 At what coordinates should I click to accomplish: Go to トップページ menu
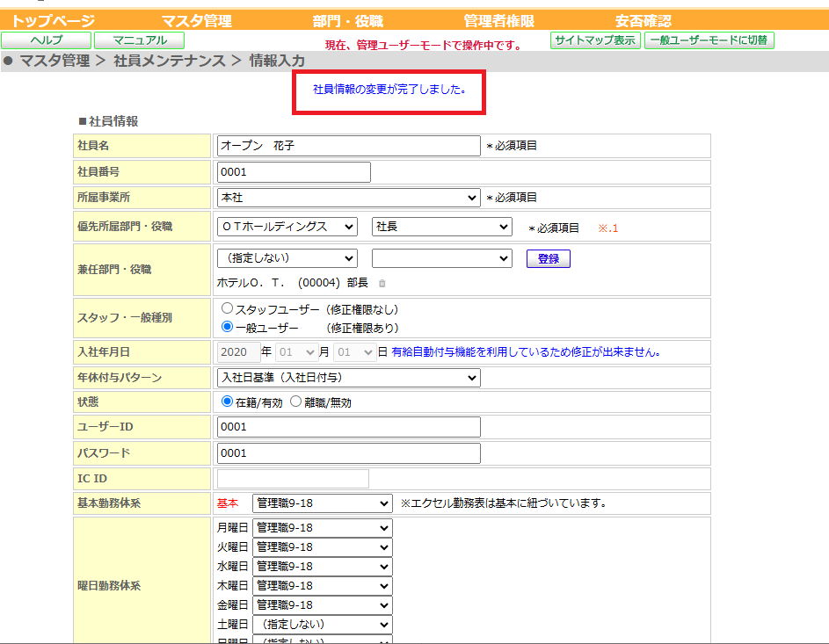[53, 21]
